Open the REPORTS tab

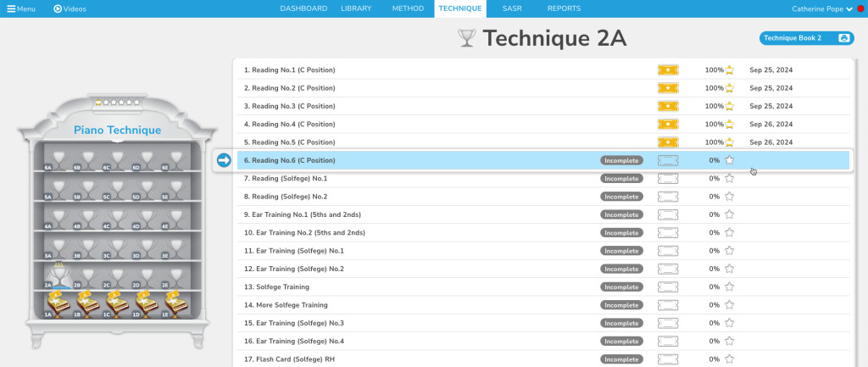click(x=564, y=8)
